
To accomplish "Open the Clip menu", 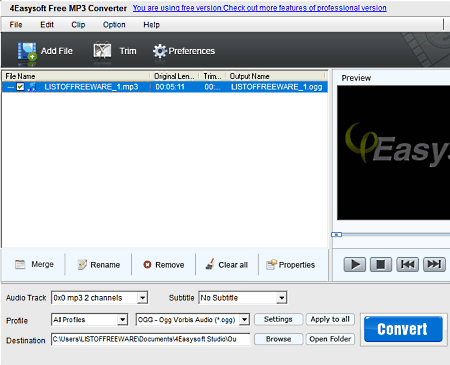I will pyautogui.click(x=78, y=25).
